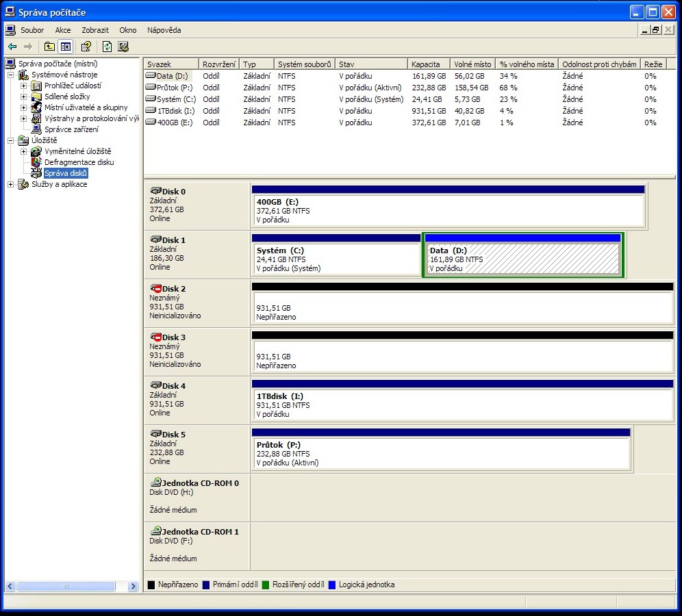This screenshot has height=616, width=682.
Task: Click the Up one level folder icon
Action: [49, 47]
